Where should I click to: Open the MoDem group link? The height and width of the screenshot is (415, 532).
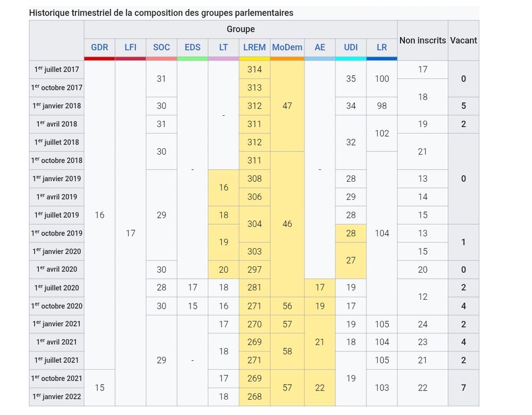tap(287, 47)
